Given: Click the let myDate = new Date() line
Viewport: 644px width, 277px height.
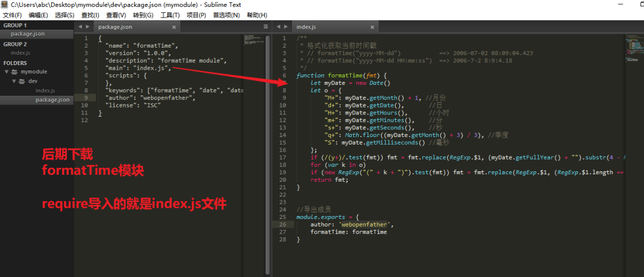Looking at the screenshot, I should tap(350, 83).
